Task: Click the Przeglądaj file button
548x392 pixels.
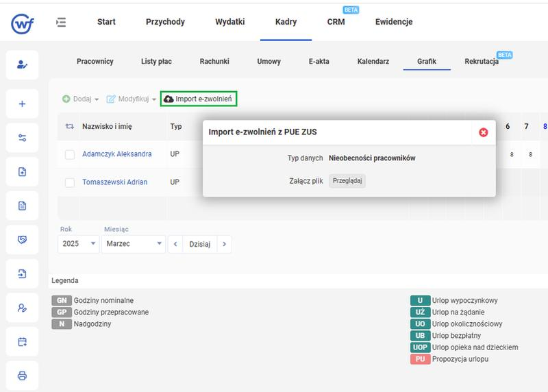Action: 347,181
